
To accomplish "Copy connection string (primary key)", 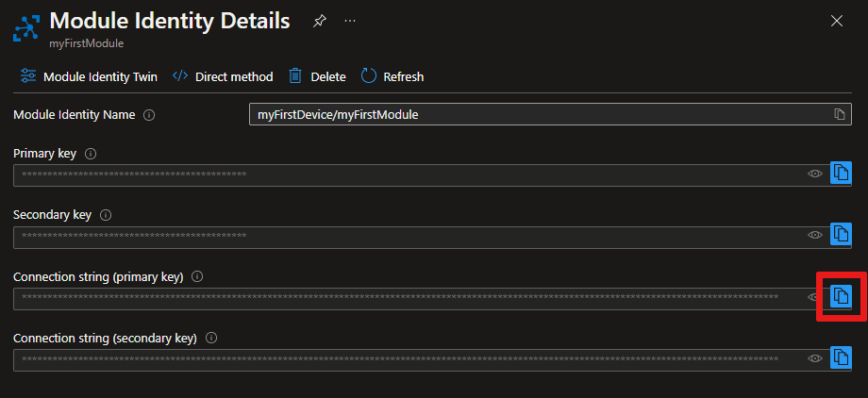I will click(841, 296).
